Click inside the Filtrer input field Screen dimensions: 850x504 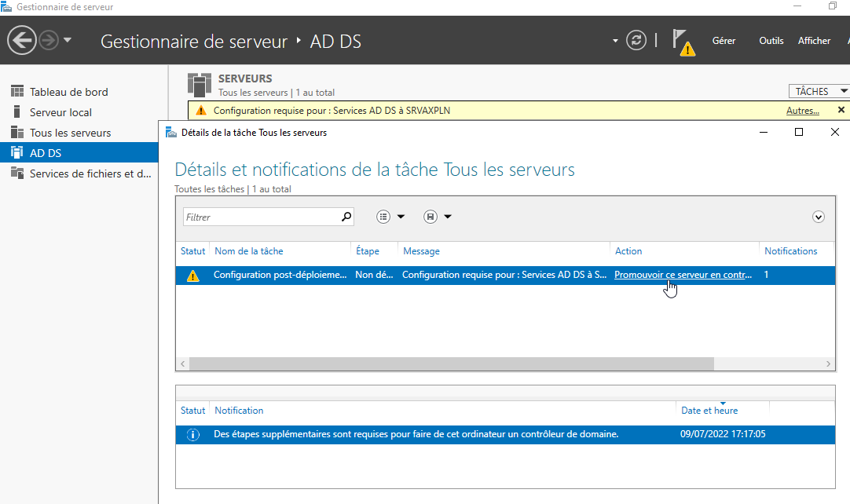click(262, 217)
